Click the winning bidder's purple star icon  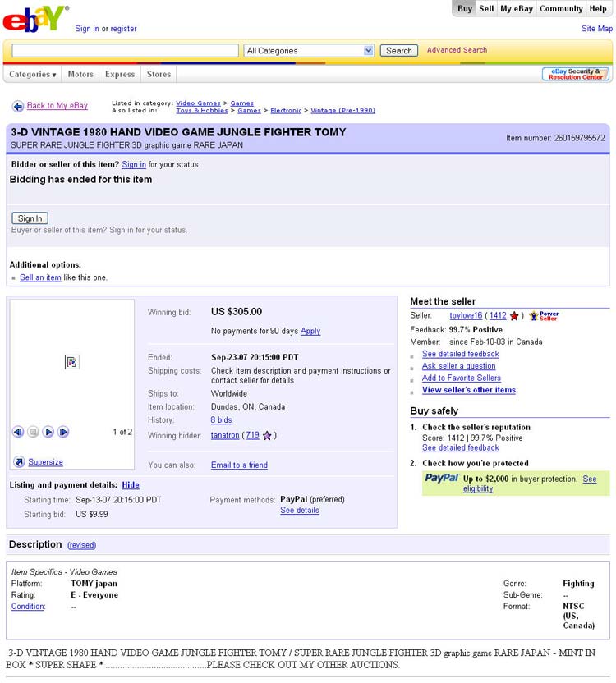click(x=267, y=435)
